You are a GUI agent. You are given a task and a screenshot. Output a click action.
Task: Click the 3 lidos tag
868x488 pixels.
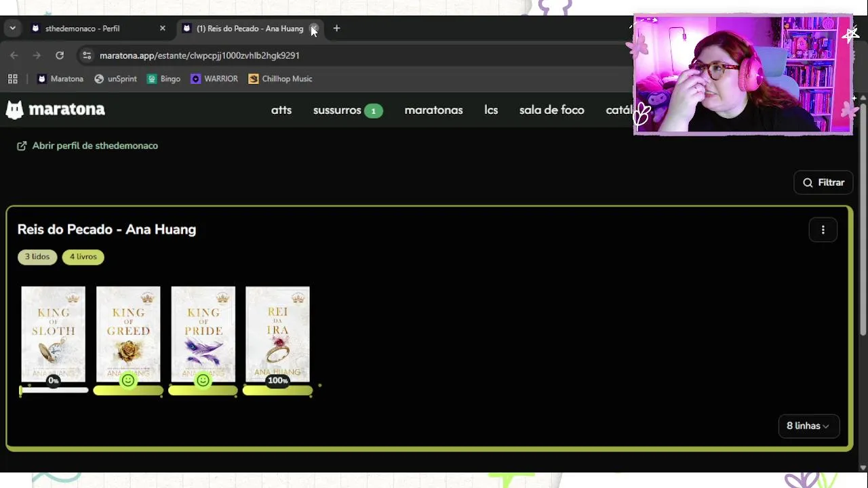37,257
